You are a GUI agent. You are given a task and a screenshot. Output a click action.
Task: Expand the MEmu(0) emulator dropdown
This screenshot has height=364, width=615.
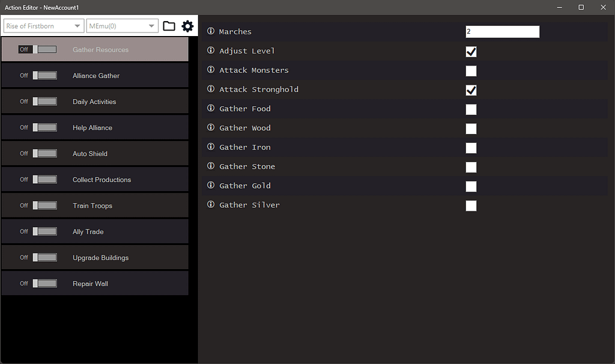pyautogui.click(x=122, y=26)
